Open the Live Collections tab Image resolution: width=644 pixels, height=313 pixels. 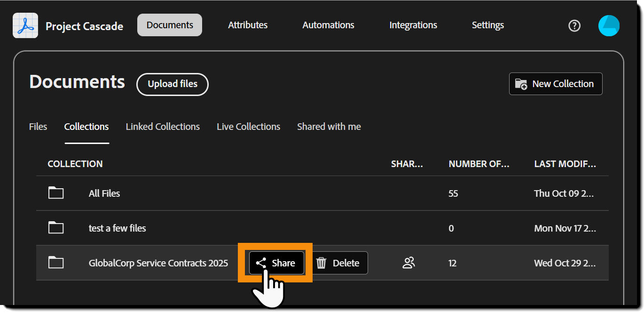[x=248, y=127]
